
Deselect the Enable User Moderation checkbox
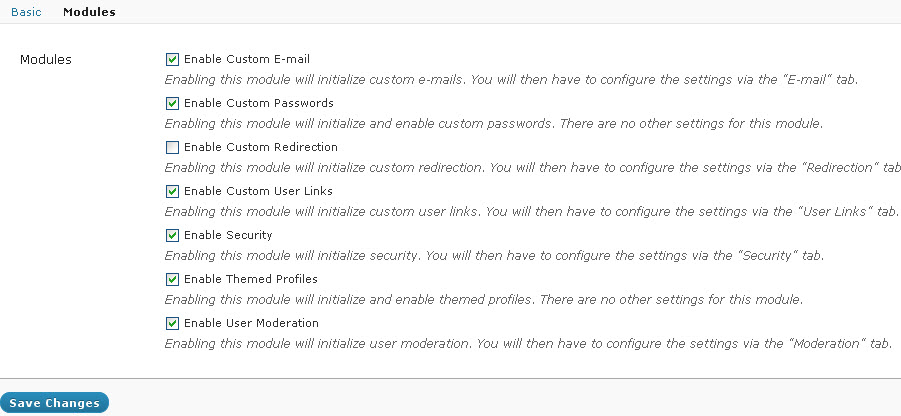point(172,323)
